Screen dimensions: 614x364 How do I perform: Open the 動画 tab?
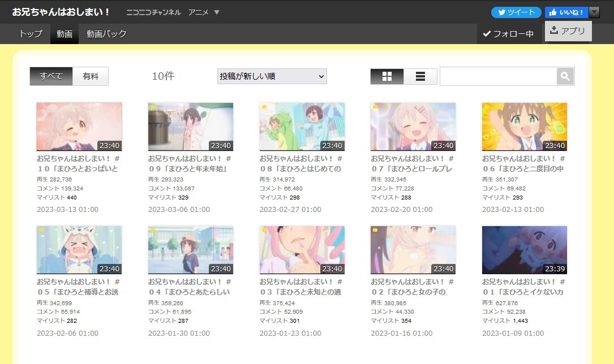[64, 34]
